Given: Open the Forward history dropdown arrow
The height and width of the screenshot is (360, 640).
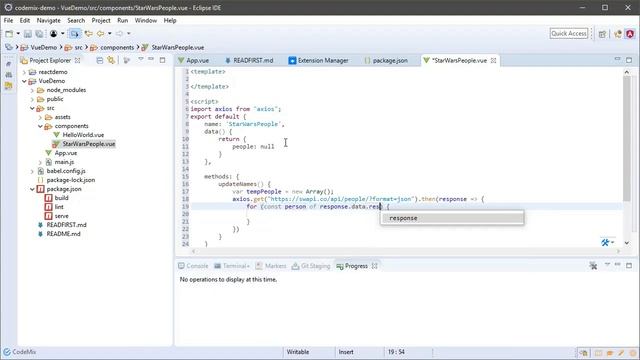Looking at the screenshot, I should pos(129,33).
